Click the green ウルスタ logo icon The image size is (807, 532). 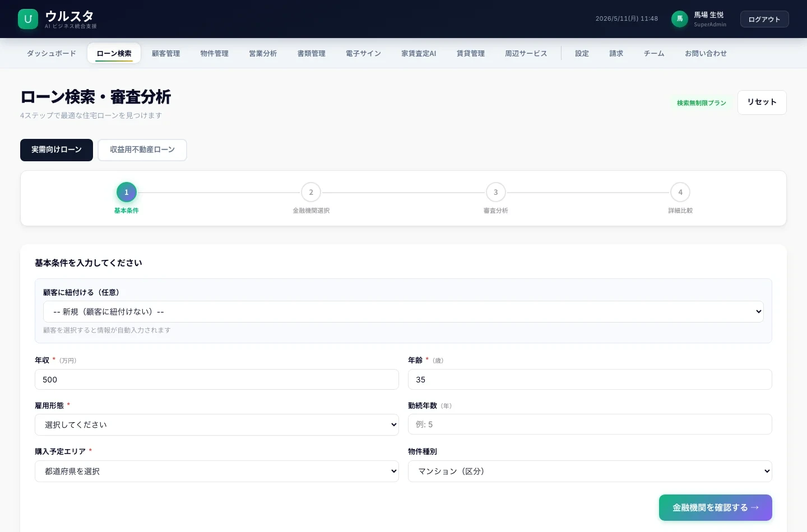coord(28,19)
